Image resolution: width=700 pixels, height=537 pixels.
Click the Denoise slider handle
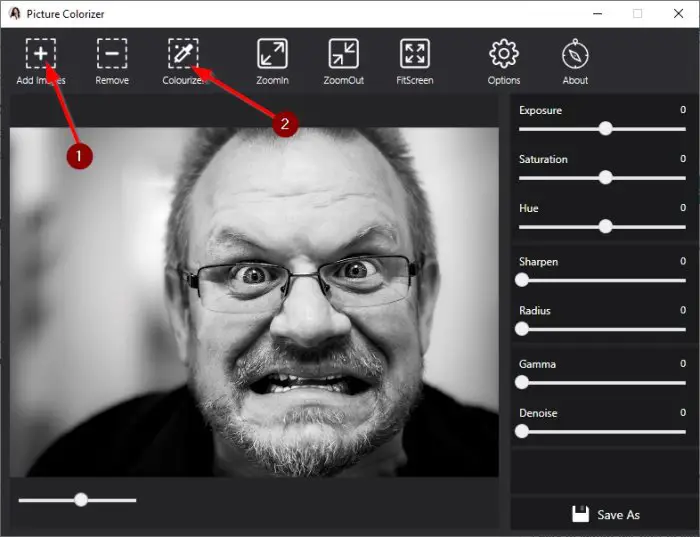point(521,431)
